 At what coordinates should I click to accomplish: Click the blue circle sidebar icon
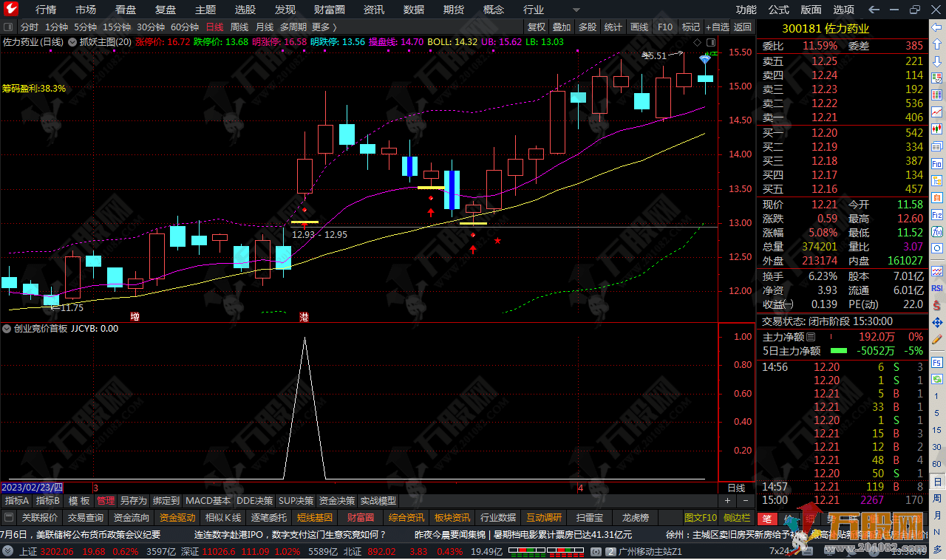coord(936,248)
